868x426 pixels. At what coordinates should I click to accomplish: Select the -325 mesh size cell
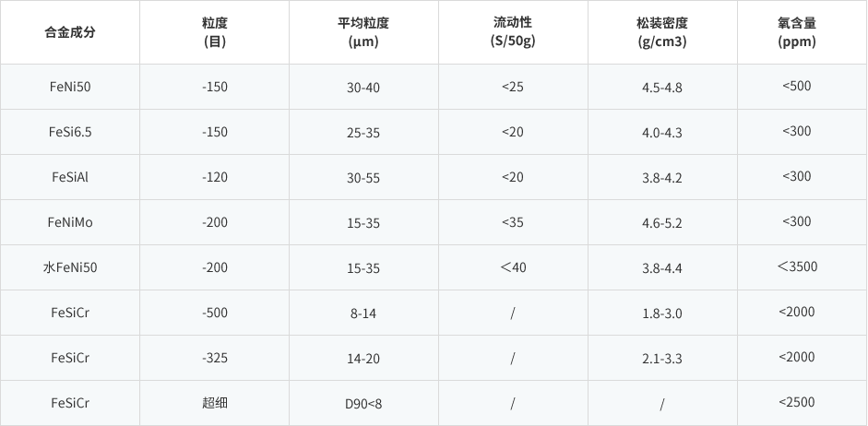(215, 359)
